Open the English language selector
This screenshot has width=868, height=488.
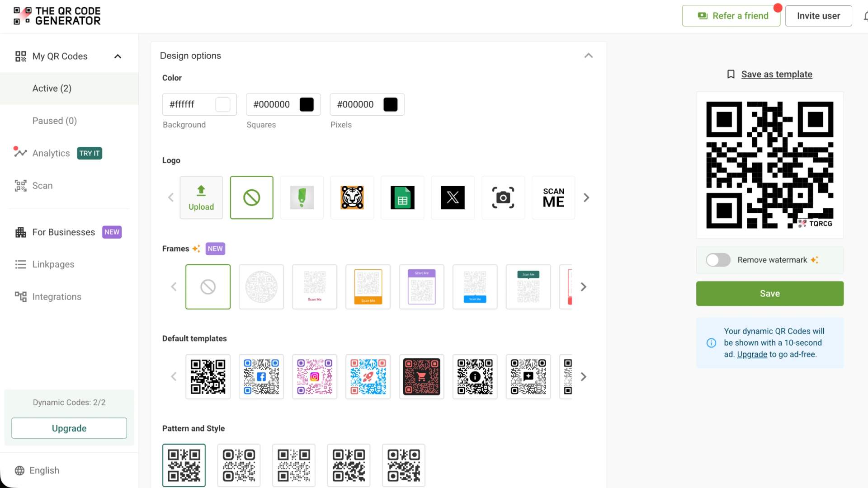click(37, 470)
